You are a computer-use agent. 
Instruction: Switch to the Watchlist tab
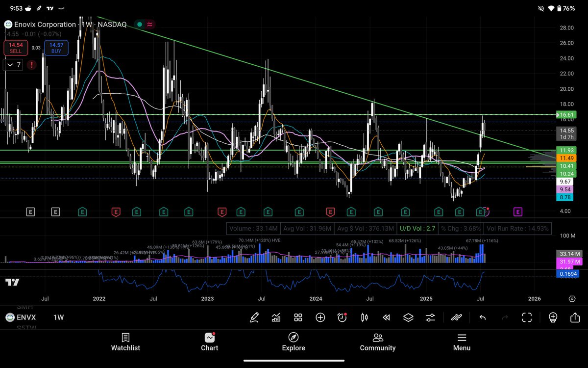click(x=125, y=342)
